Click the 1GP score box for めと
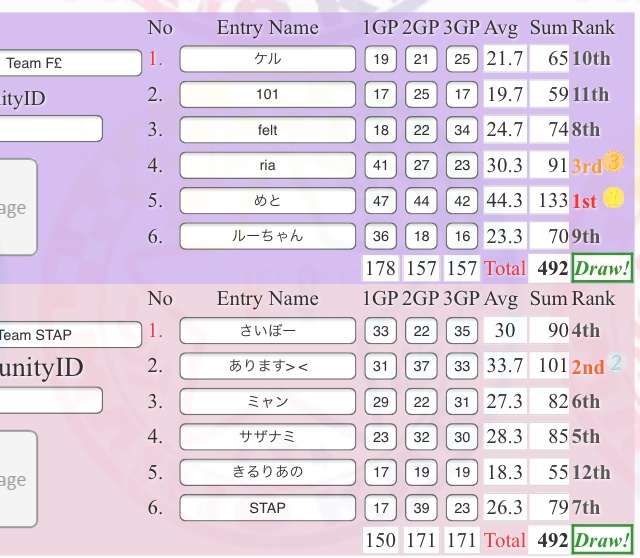 coord(381,201)
